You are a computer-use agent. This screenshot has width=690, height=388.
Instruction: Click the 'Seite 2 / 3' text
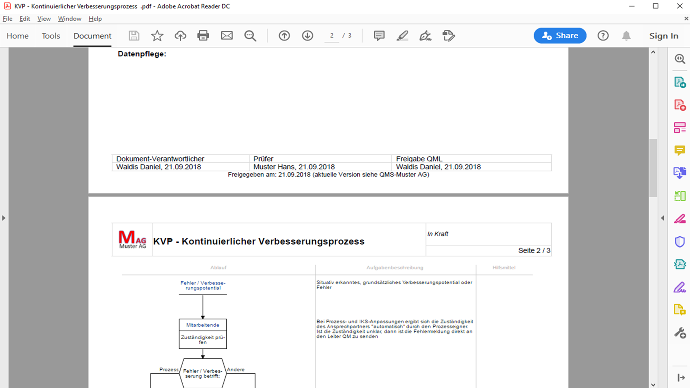click(x=534, y=250)
